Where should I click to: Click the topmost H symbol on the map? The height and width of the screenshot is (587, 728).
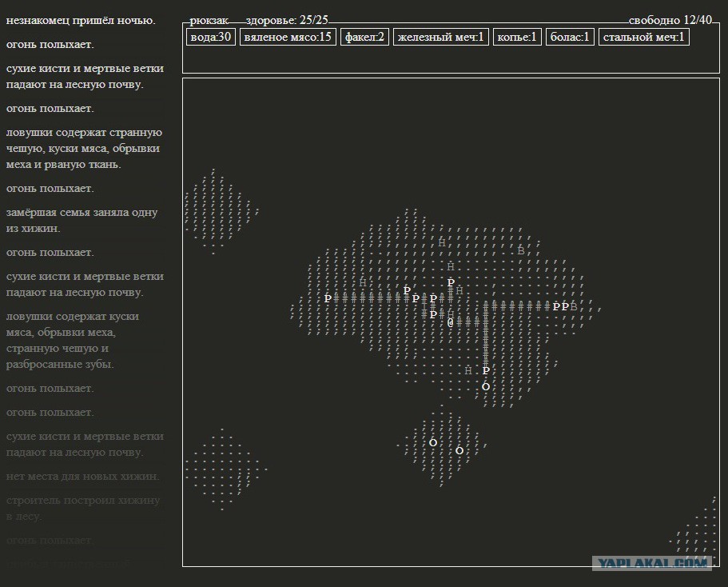(442, 242)
